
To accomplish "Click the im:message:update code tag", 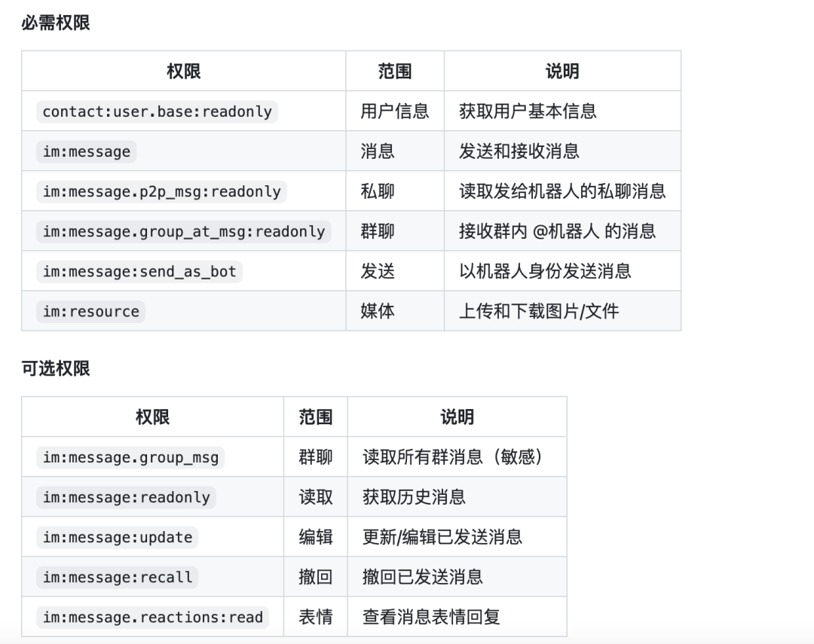I will [118, 537].
